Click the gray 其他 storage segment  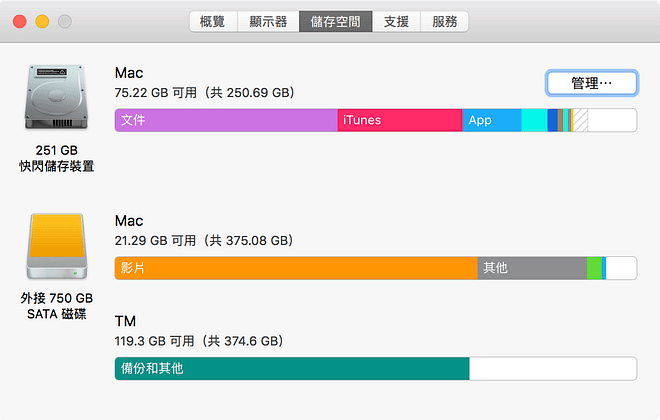click(x=531, y=268)
